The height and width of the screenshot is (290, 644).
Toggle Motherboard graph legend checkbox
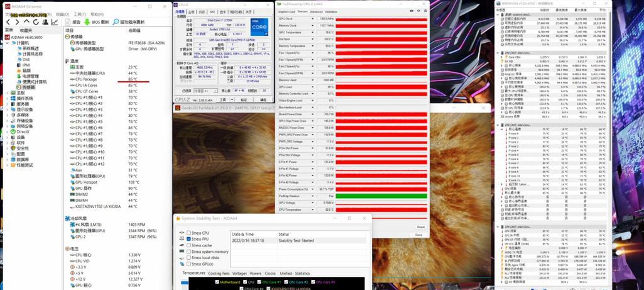point(217,282)
